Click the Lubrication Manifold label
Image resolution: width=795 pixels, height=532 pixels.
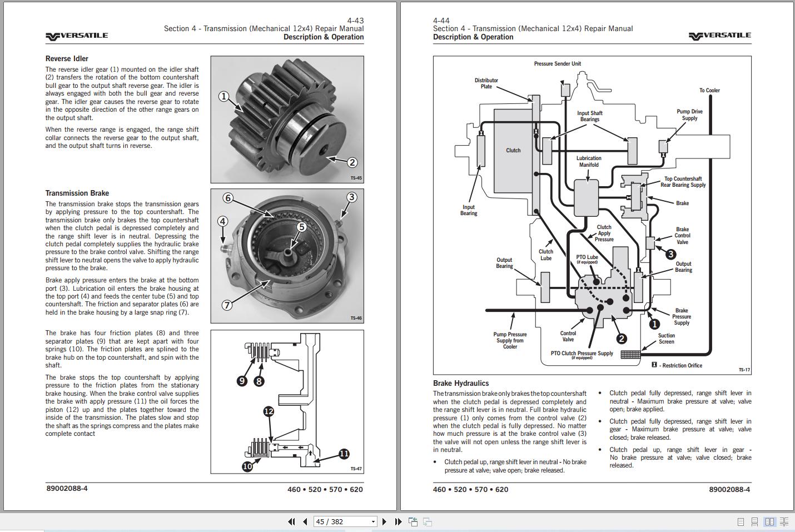click(x=589, y=161)
